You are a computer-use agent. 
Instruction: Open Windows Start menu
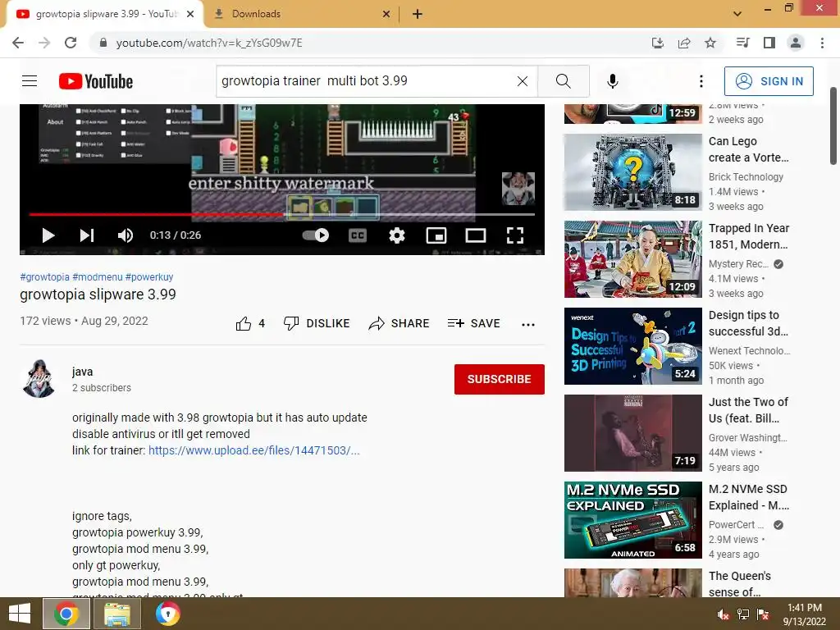(x=20, y=614)
